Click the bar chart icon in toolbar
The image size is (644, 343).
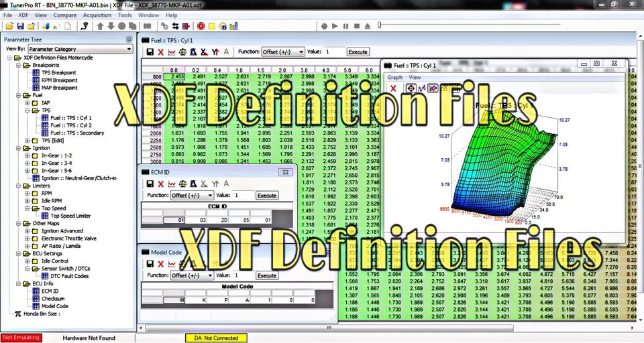[233, 26]
